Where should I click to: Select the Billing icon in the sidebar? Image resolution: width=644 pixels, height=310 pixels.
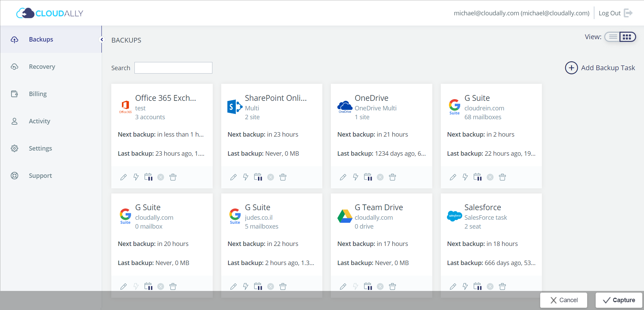click(x=14, y=94)
